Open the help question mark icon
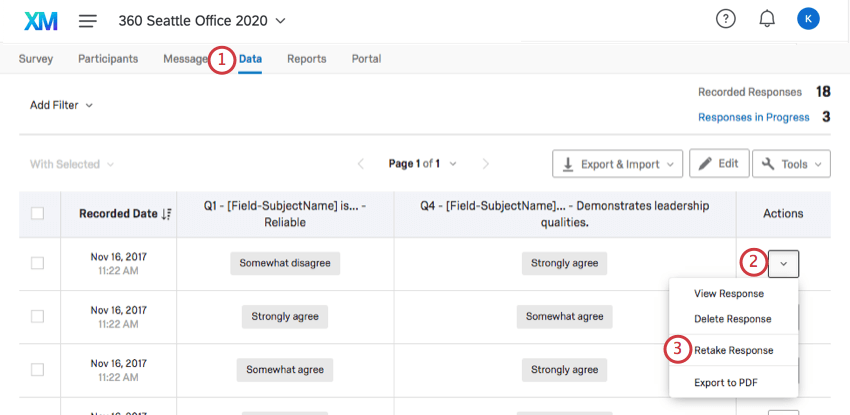This screenshot has width=850, height=415. point(726,19)
